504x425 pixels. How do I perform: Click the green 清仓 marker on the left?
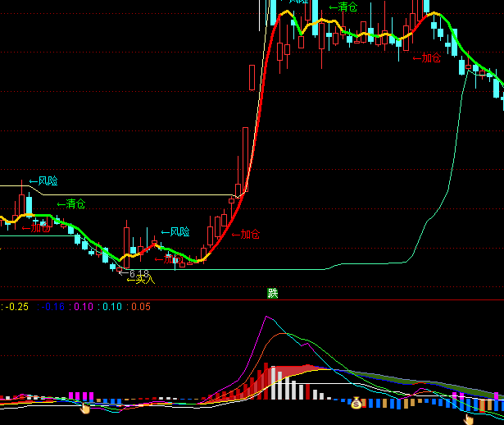(71, 203)
